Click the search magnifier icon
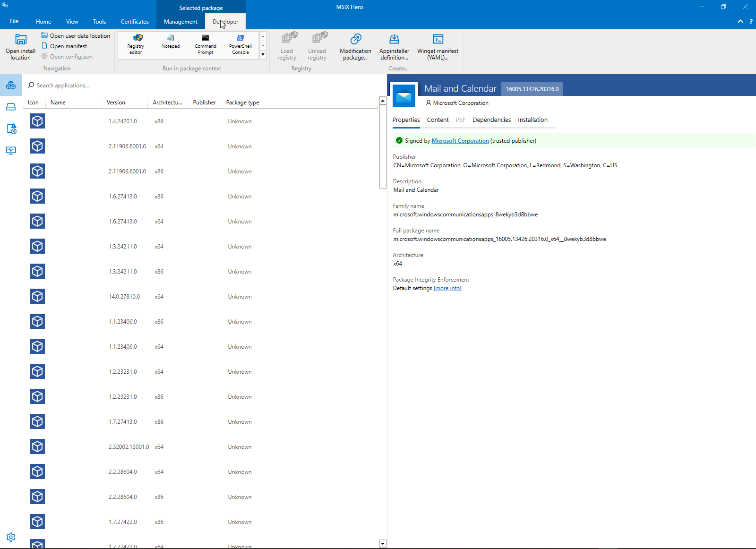Image resolution: width=756 pixels, height=549 pixels. (31, 85)
